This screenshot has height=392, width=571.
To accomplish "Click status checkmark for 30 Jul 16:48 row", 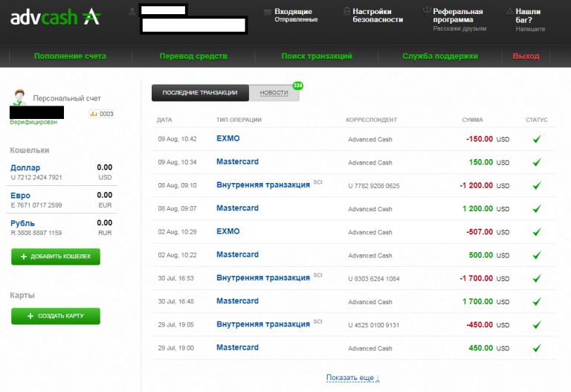I will (537, 302).
